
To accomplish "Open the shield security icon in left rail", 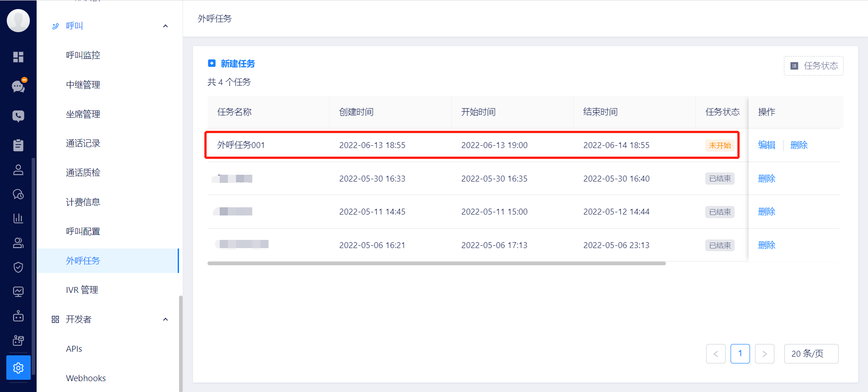I will click(x=18, y=267).
